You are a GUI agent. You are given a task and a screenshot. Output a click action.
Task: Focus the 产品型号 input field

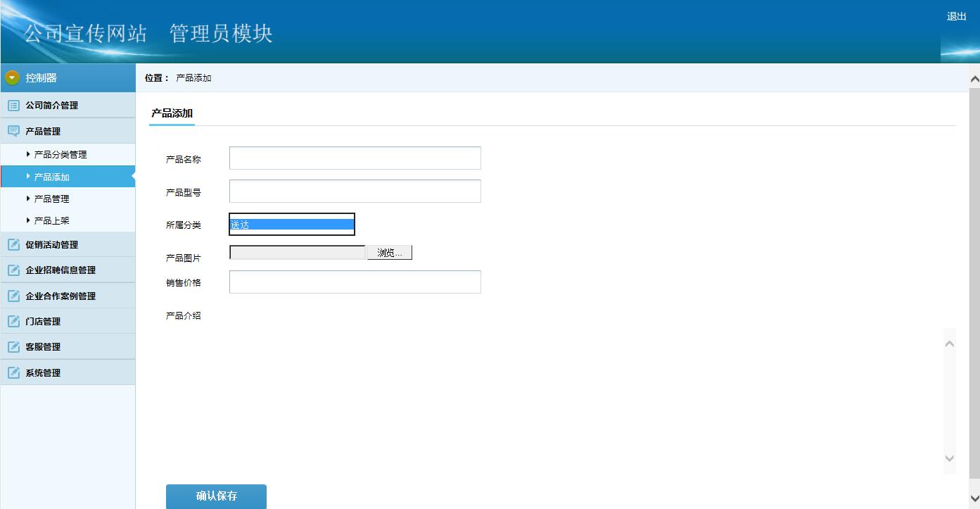(x=355, y=191)
